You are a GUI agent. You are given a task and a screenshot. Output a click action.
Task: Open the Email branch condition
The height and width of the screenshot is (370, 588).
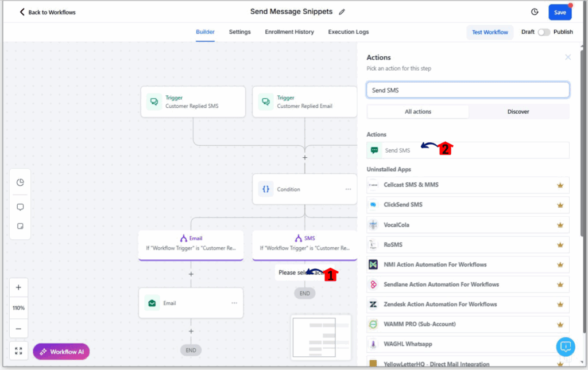191,245
